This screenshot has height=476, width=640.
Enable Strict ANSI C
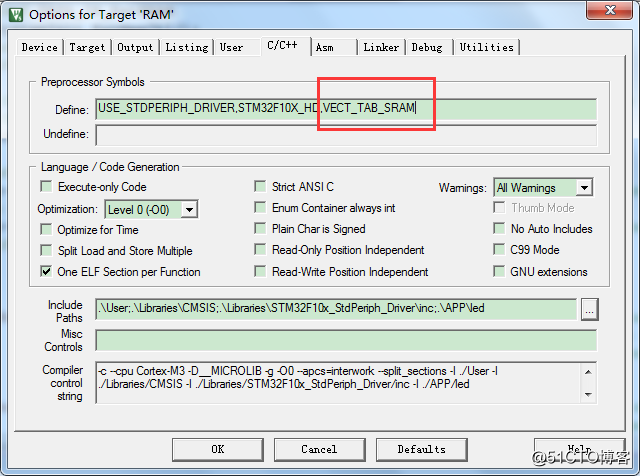[260, 187]
